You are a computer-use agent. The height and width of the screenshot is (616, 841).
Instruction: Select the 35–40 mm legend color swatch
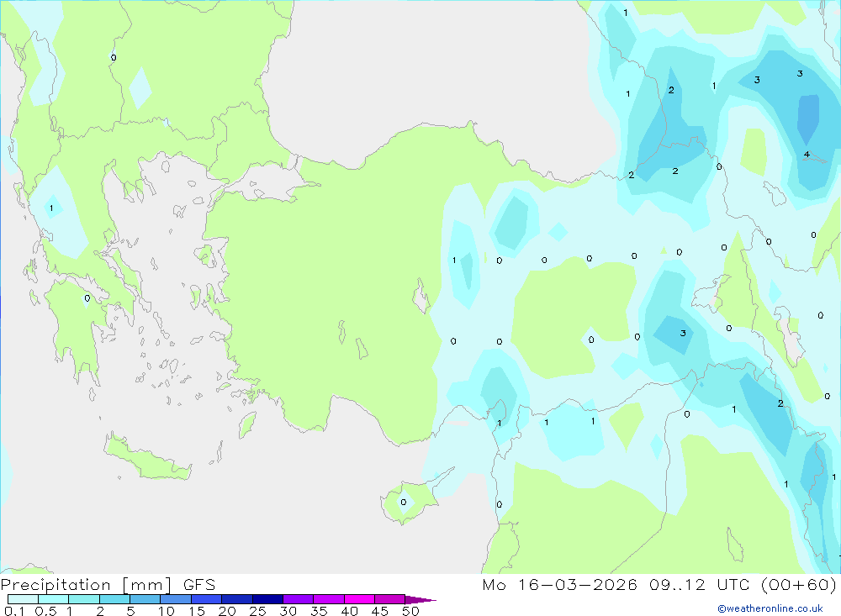(x=329, y=599)
